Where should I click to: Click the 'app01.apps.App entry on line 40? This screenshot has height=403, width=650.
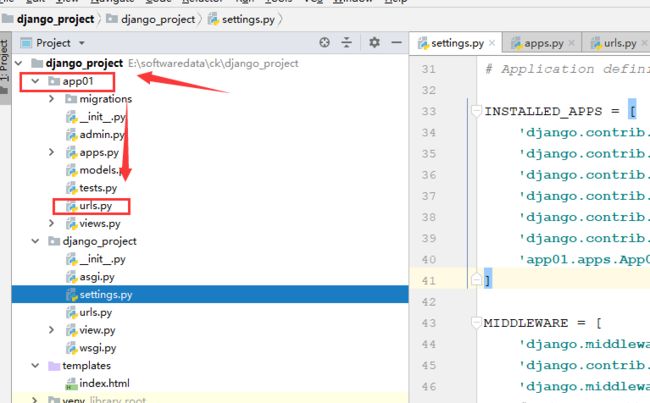(x=585, y=260)
